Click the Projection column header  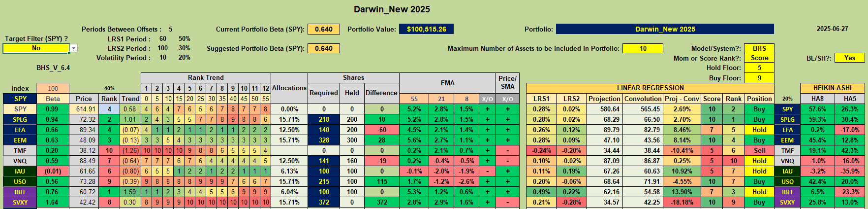pos(604,99)
